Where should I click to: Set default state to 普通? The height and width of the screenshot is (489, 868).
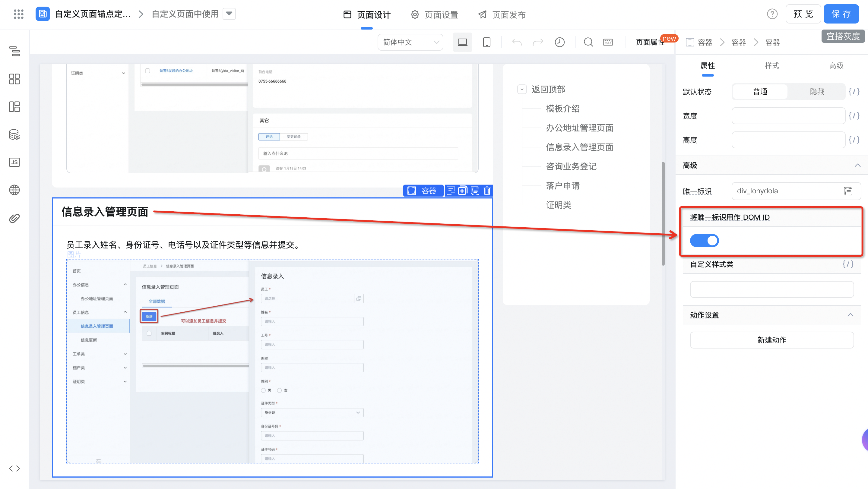click(760, 92)
